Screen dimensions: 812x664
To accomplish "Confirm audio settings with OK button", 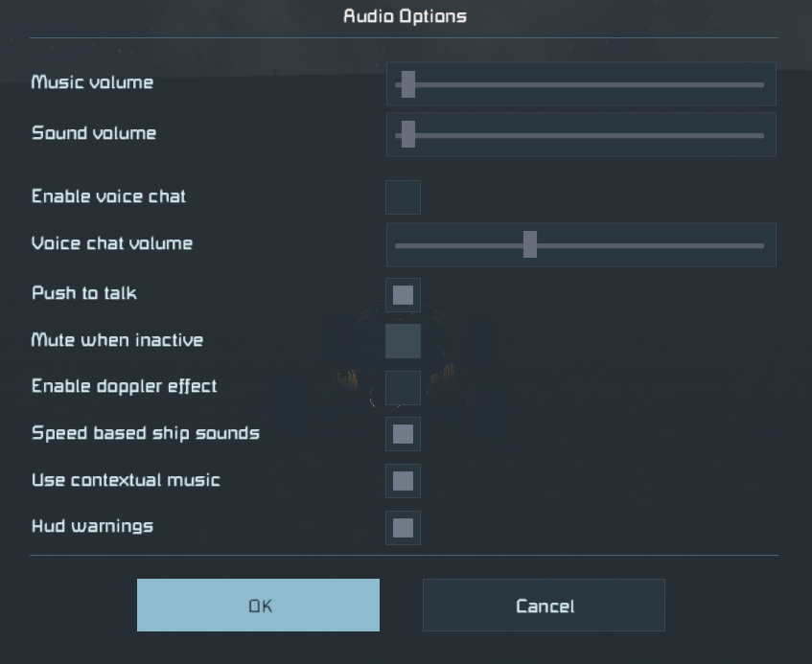I will (x=258, y=606).
